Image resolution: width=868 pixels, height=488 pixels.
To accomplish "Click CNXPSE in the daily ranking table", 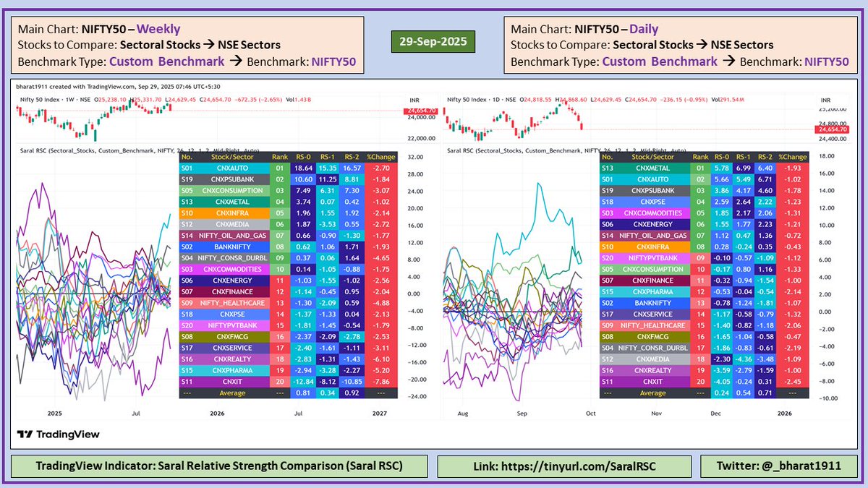I will (x=652, y=202).
